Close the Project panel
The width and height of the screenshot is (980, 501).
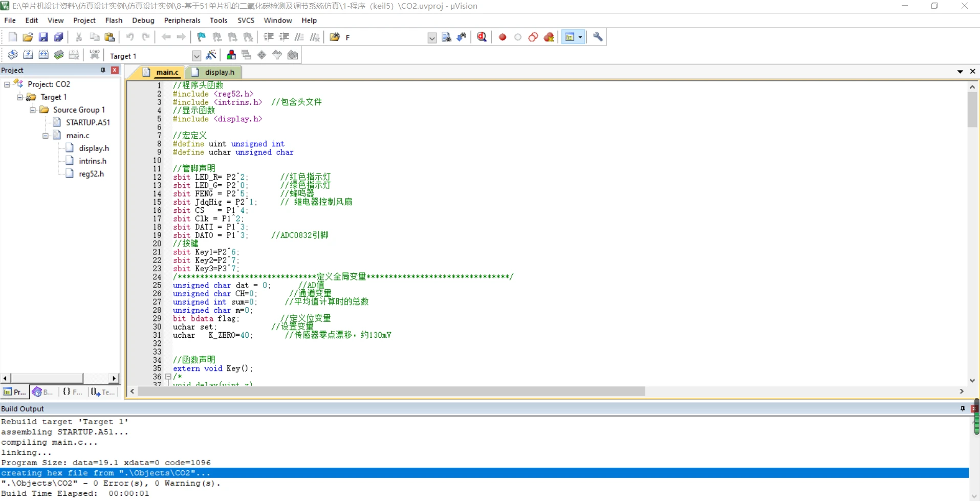pos(115,70)
